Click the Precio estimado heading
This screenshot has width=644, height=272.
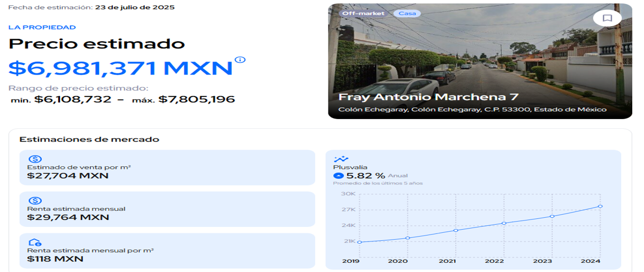click(97, 44)
